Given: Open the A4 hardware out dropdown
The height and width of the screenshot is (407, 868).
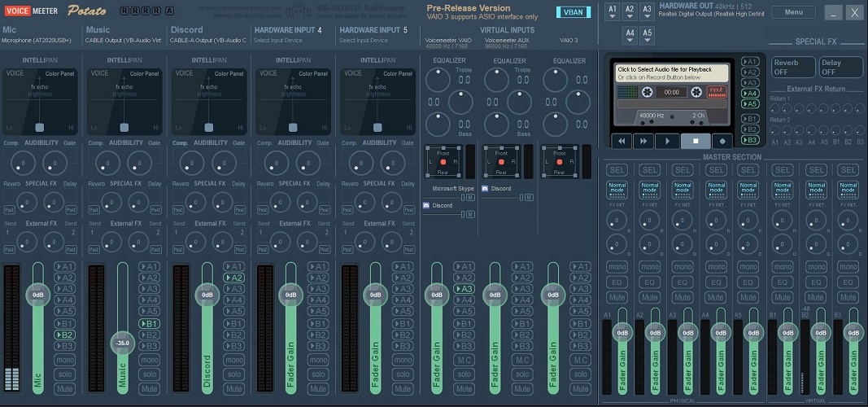Looking at the screenshot, I should tap(630, 36).
